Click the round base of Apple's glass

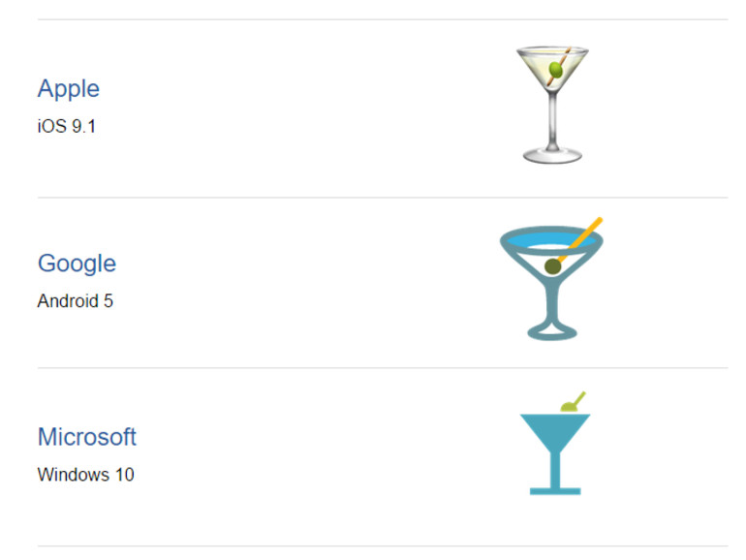552,156
